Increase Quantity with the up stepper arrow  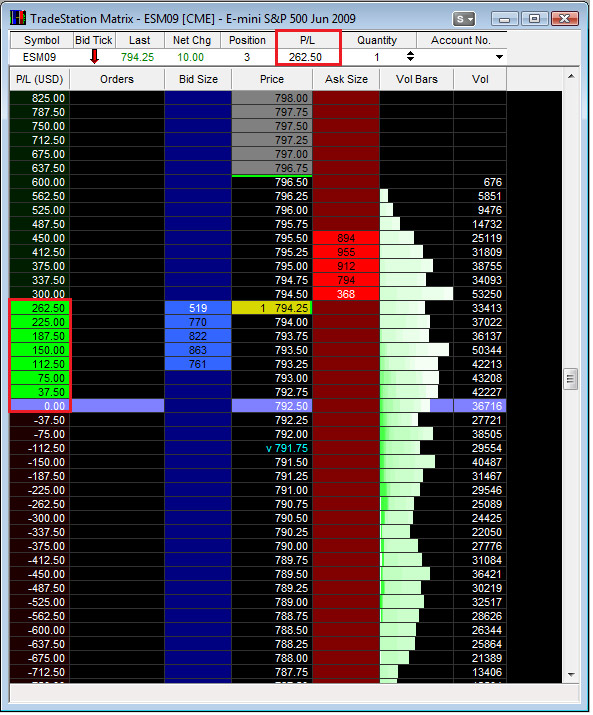tap(411, 53)
